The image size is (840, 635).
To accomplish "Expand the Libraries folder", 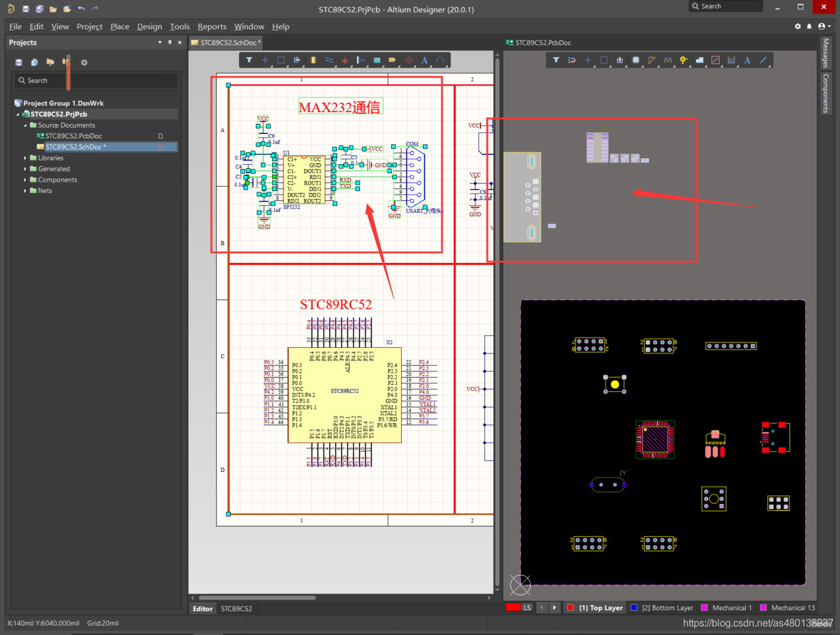I will coord(25,158).
